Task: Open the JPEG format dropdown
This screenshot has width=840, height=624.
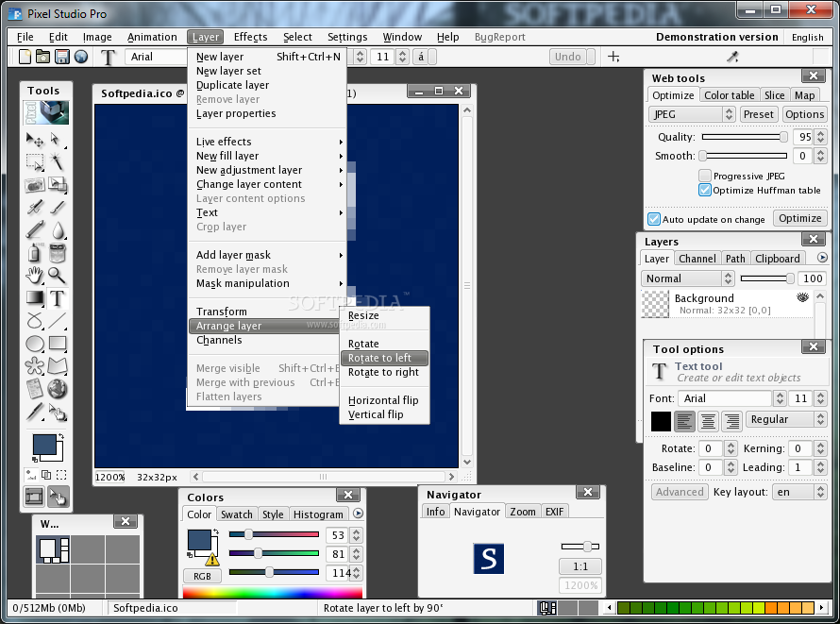Action: coord(691,114)
